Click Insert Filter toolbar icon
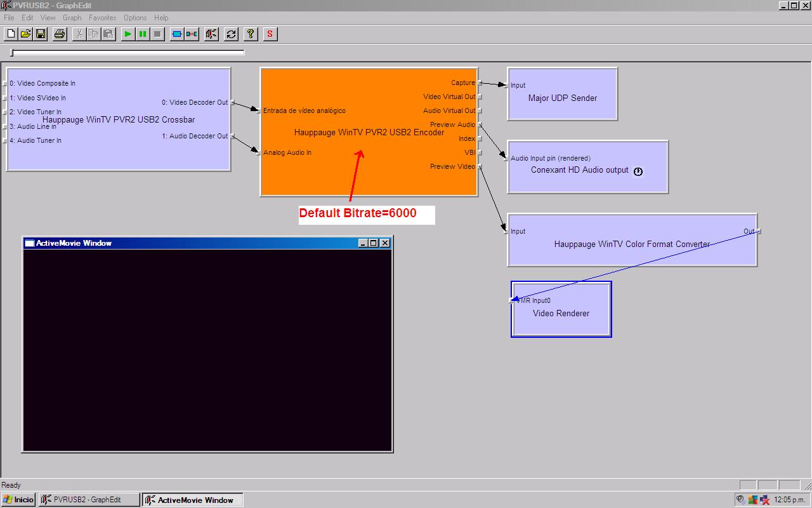This screenshot has width=812, height=508. click(177, 34)
